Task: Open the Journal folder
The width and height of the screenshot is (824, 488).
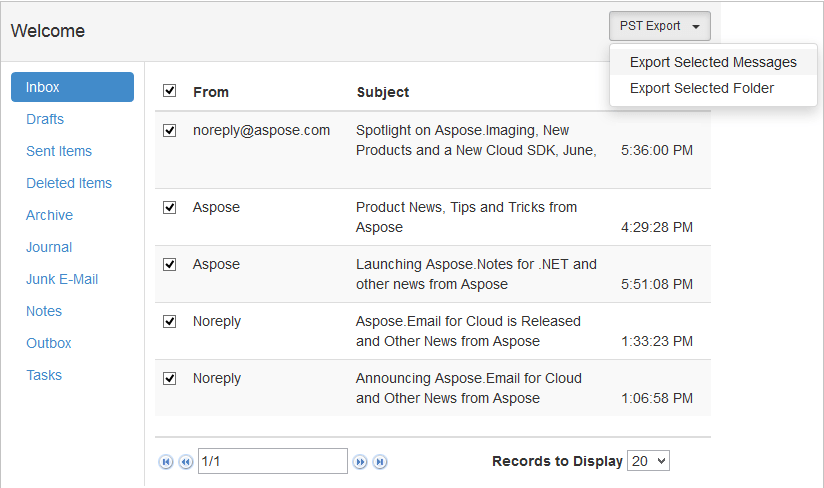Action: click(x=49, y=247)
